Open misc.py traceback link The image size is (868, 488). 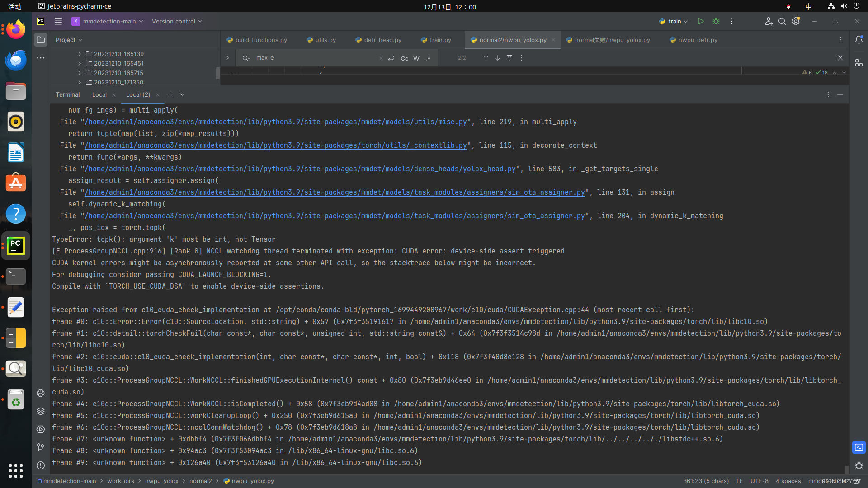point(276,122)
